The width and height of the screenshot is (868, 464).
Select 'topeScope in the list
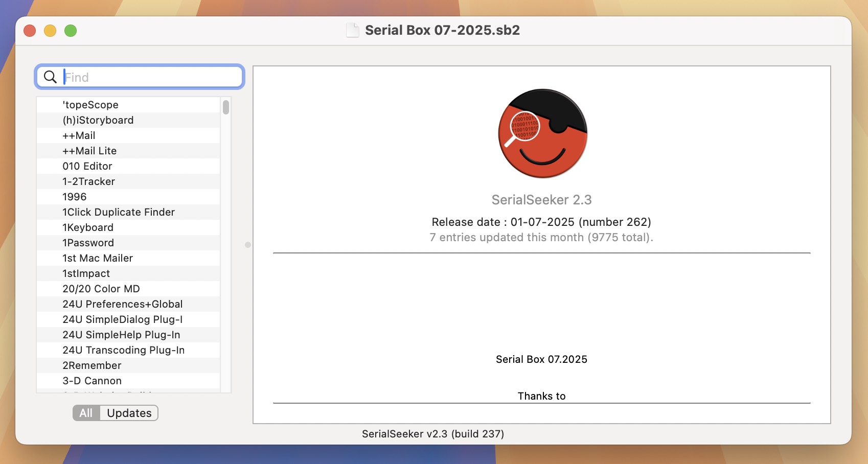(128, 105)
